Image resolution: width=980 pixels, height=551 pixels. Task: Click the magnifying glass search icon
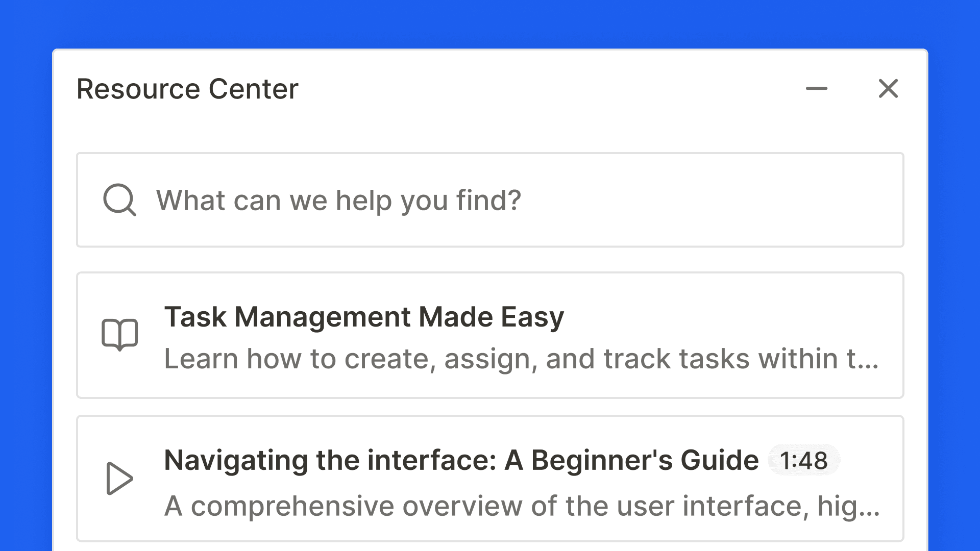click(x=119, y=200)
